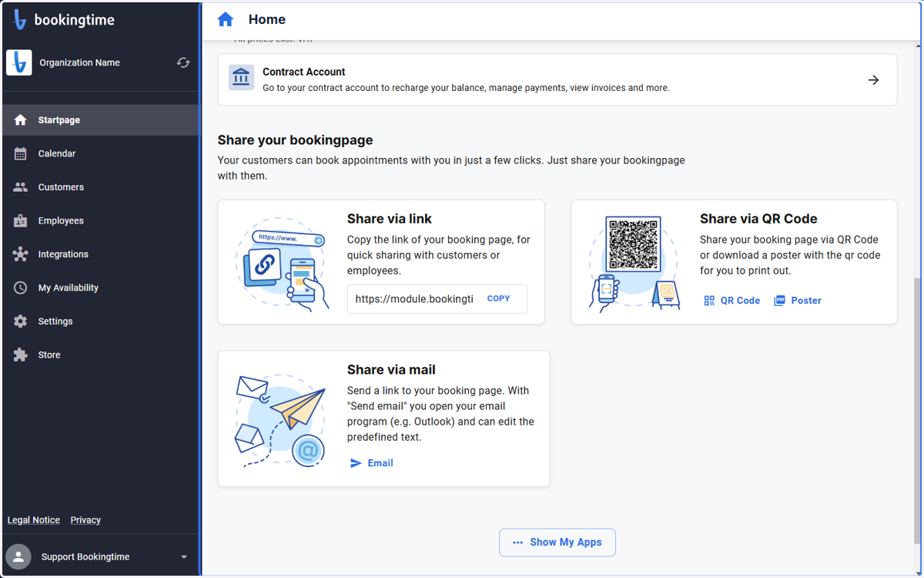Image resolution: width=924 pixels, height=578 pixels.
Task: Click the Share via QR Code heading
Action: coord(758,219)
